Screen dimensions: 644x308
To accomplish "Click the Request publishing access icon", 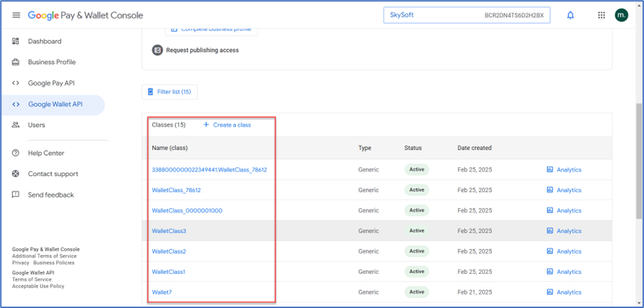I will [x=158, y=50].
